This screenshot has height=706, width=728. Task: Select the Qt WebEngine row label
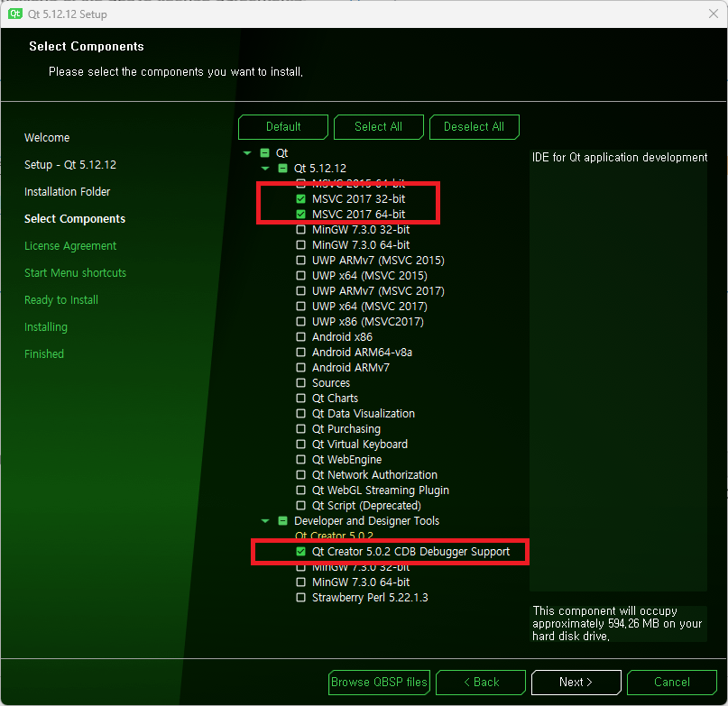[x=346, y=459]
